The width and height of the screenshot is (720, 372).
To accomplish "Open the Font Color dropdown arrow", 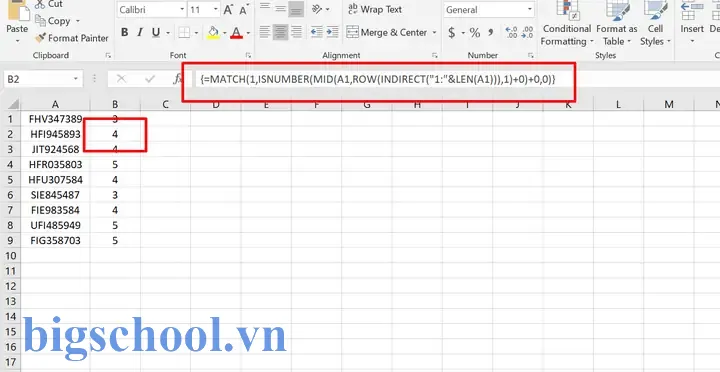I will [248, 33].
